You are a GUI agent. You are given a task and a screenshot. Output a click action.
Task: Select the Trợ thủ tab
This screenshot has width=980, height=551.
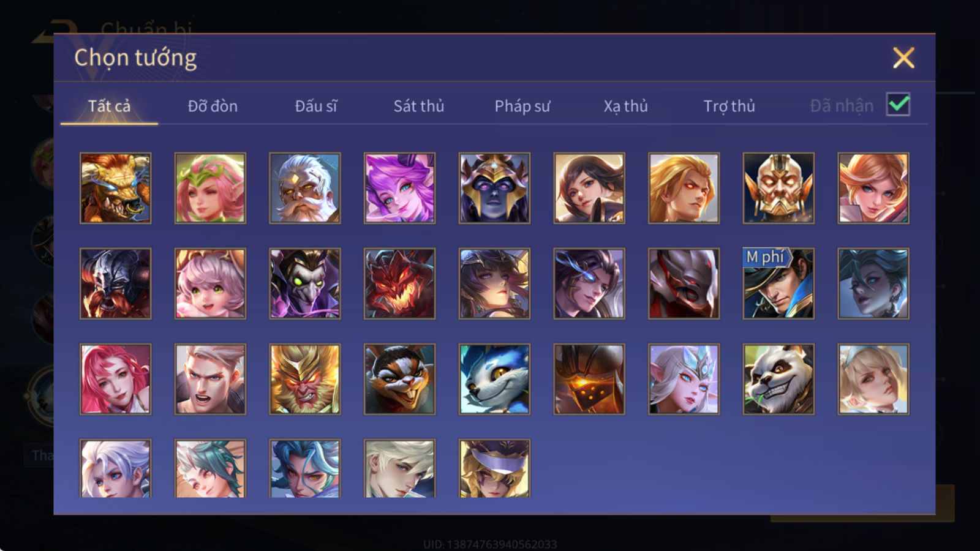(x=729, y=106)
